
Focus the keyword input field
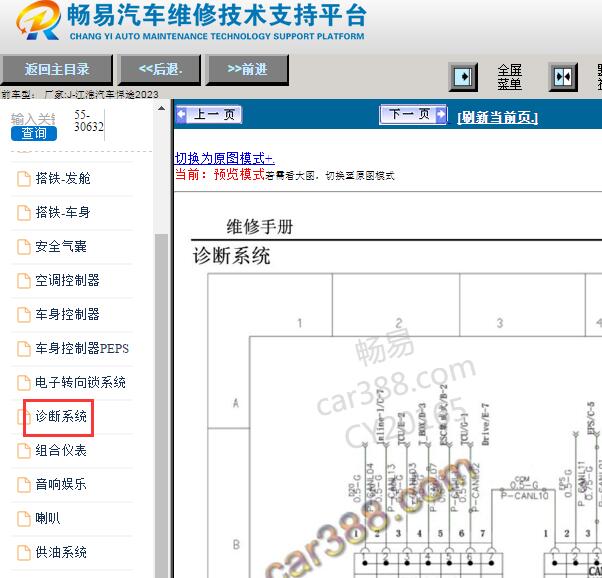33,119
